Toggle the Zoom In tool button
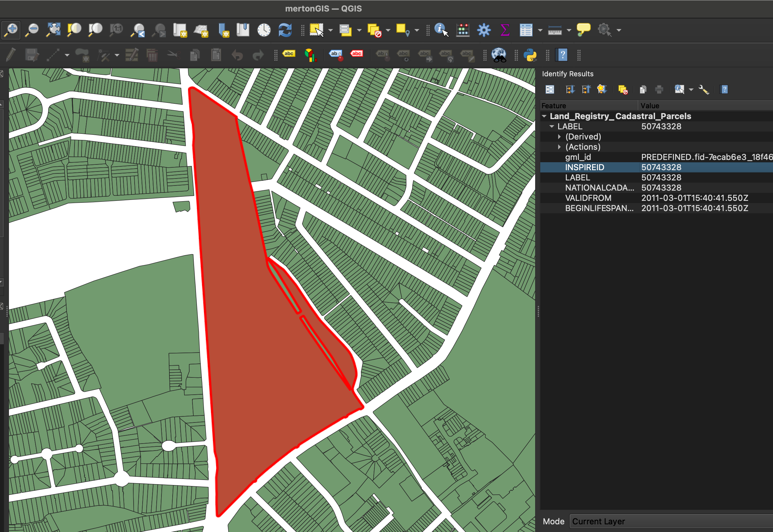Image resolution: width=773 pixels, height=532 pixels. [x=11, y=30]
